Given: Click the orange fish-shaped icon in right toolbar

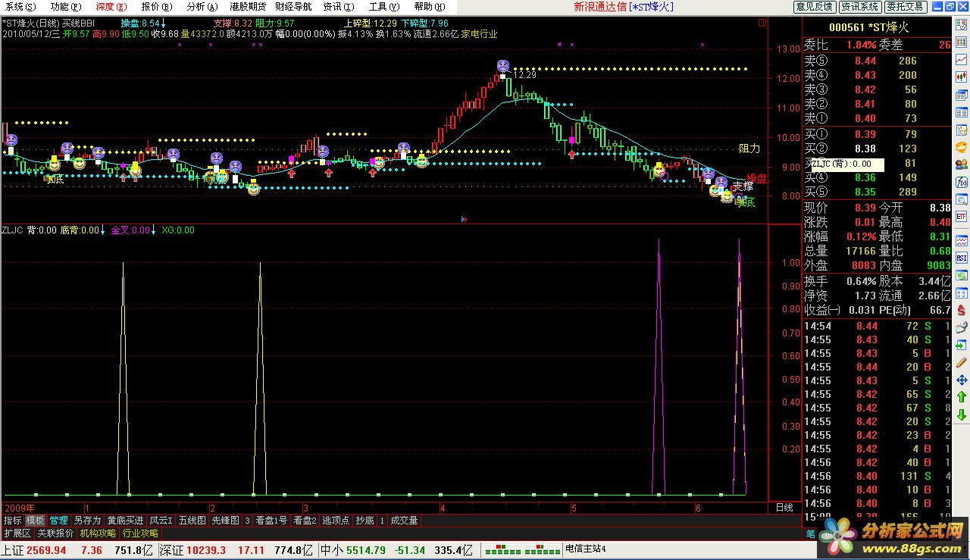Looking at the screenshot, I should (961, 145).
